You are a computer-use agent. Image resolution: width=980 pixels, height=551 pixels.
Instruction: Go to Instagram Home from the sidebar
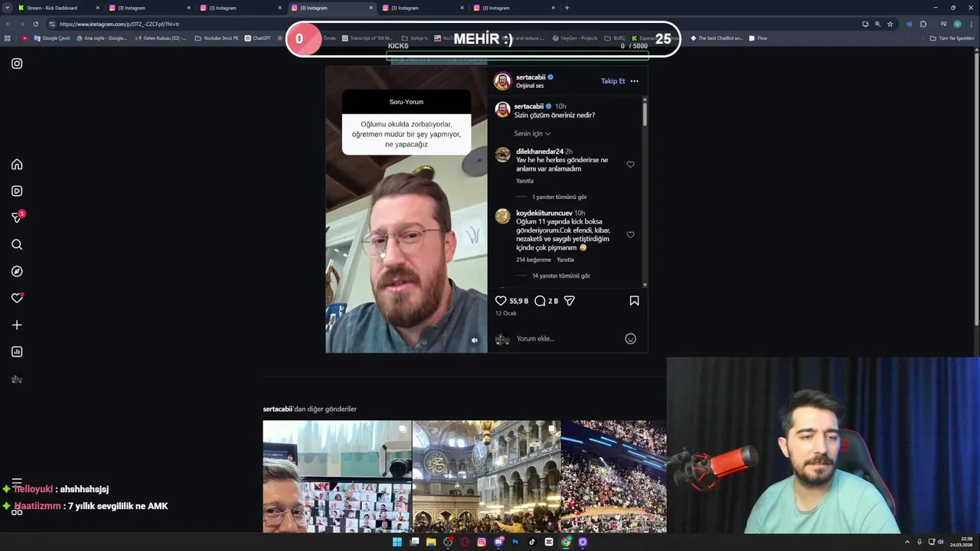tap(17, 165)
